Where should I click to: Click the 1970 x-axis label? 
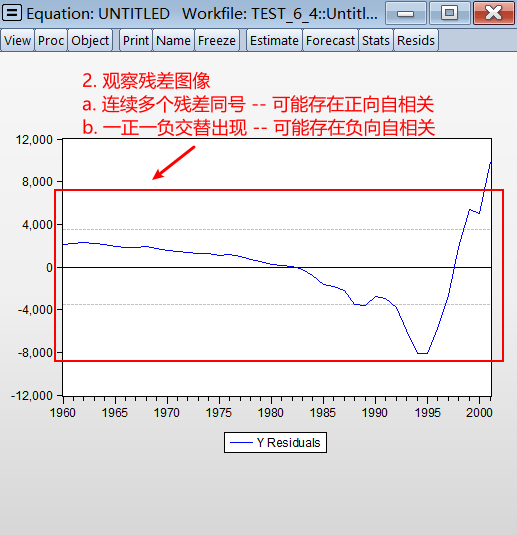(x=167, y=413)
